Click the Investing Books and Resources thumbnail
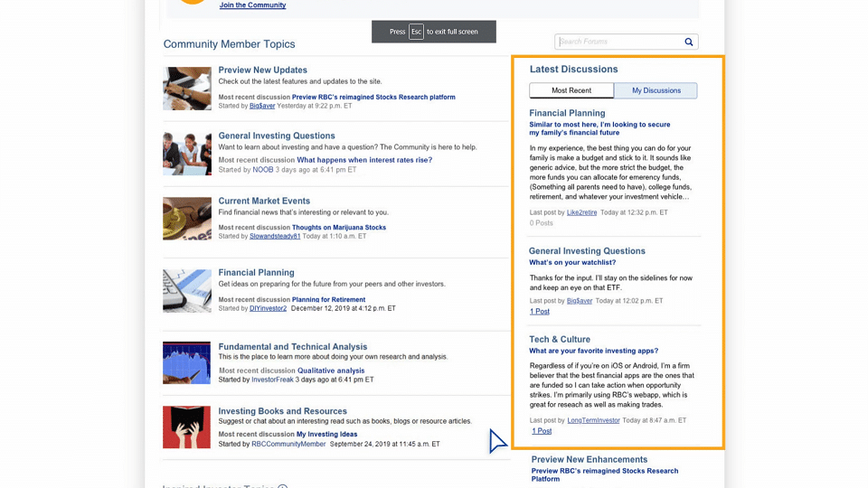The image size is (868, 488). [x=186, y=427]
